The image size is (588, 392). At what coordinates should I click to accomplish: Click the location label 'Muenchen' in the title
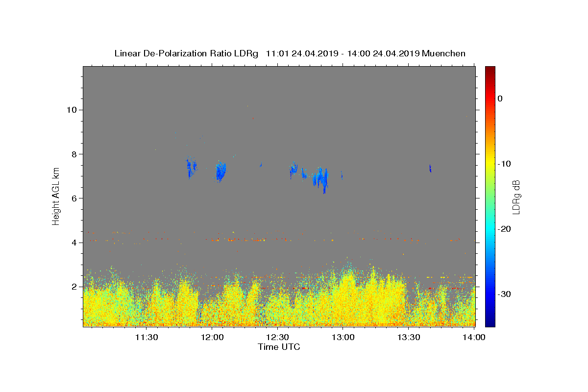point(444,53)
